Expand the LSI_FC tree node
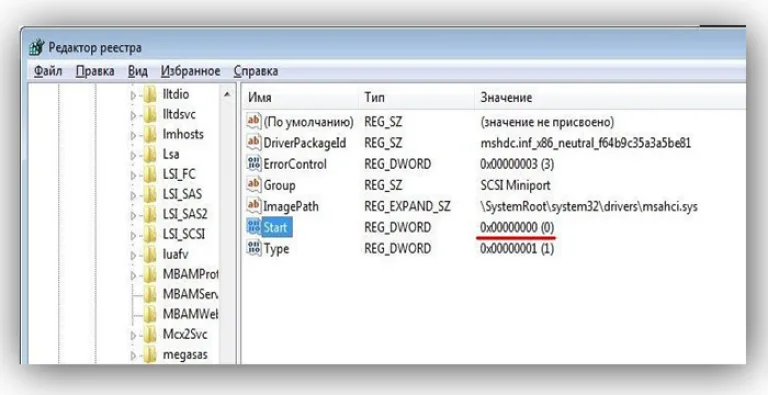Screen dimensions: 768x395 point(133,175)
